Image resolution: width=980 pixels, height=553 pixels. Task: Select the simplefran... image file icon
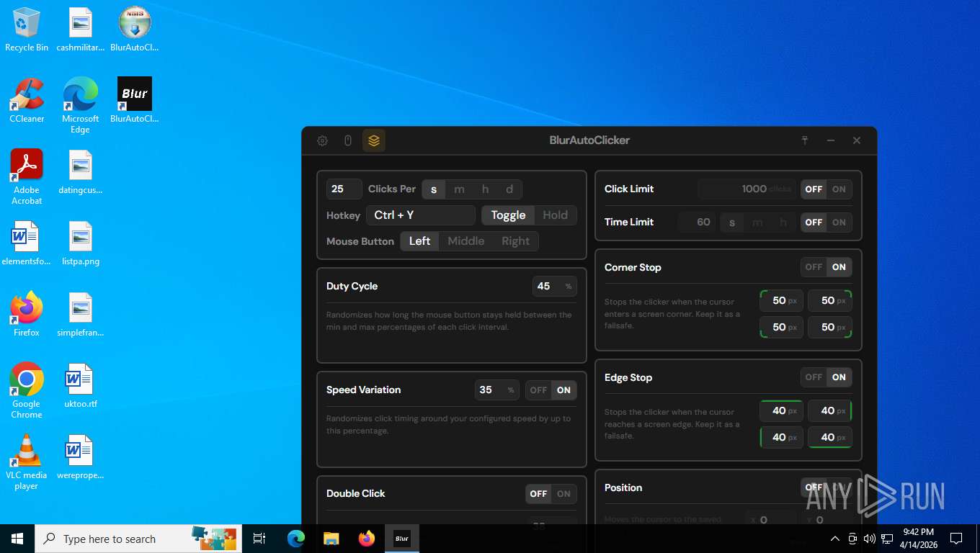coord(81,314)
